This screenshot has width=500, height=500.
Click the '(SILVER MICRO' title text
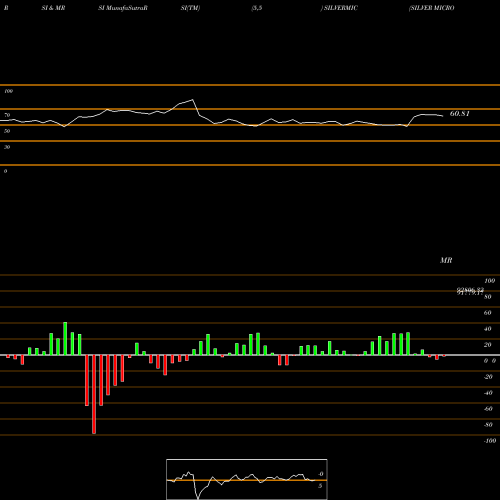click(x=432, y=8)
